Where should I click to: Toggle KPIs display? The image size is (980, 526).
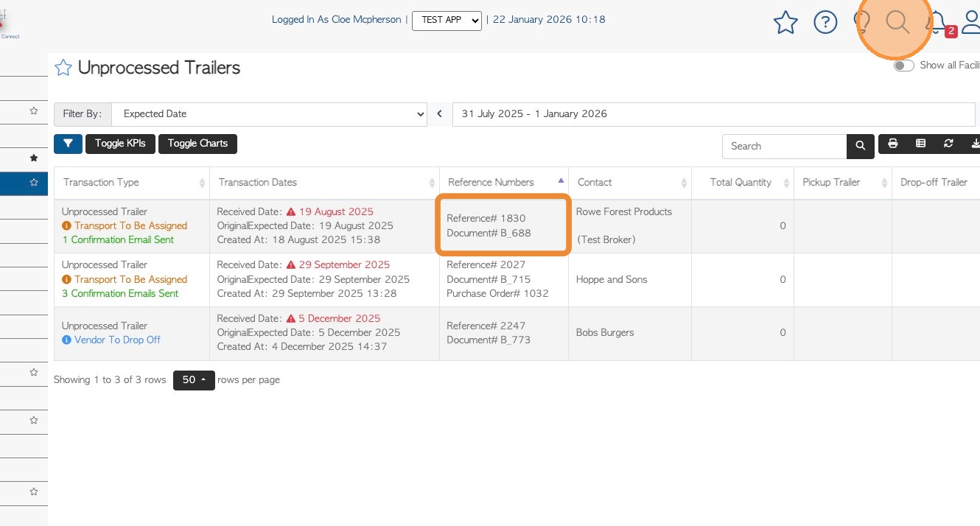point(120,144)
